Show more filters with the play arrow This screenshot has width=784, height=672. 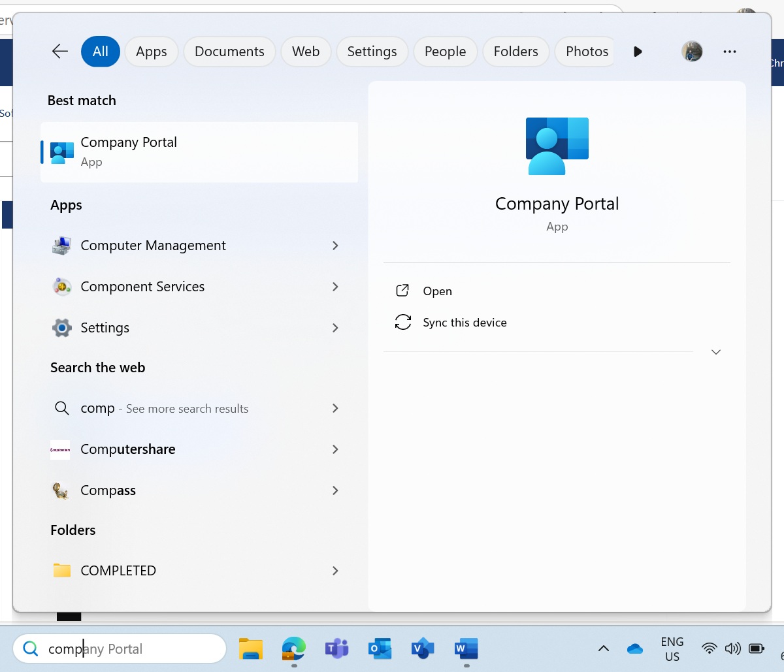(x=638, y=52)
